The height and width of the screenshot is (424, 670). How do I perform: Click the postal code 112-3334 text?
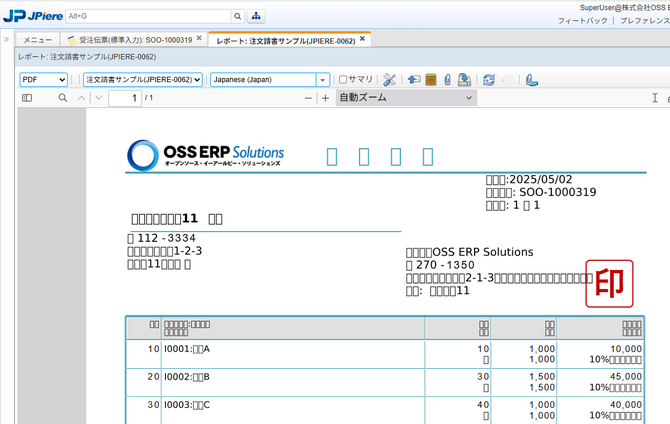[167, 238]
